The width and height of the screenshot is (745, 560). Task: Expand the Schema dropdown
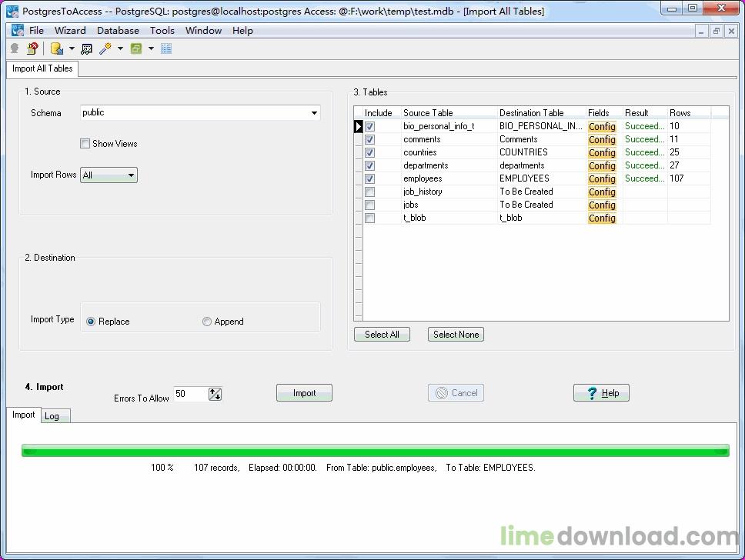click(x=314, y=113)
